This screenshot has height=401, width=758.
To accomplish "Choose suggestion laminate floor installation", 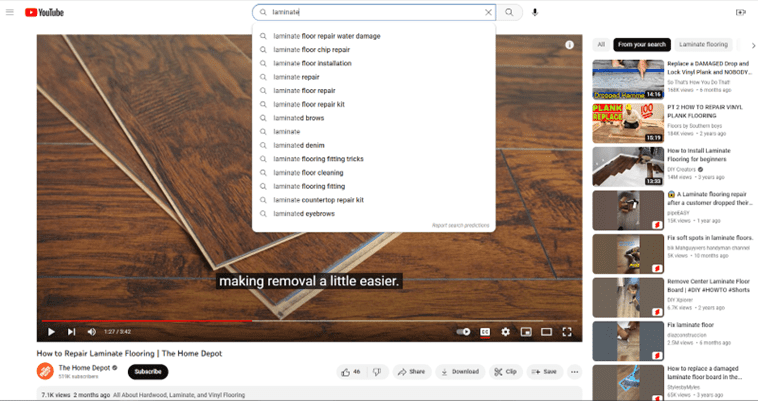I will [x=374, y=63].
